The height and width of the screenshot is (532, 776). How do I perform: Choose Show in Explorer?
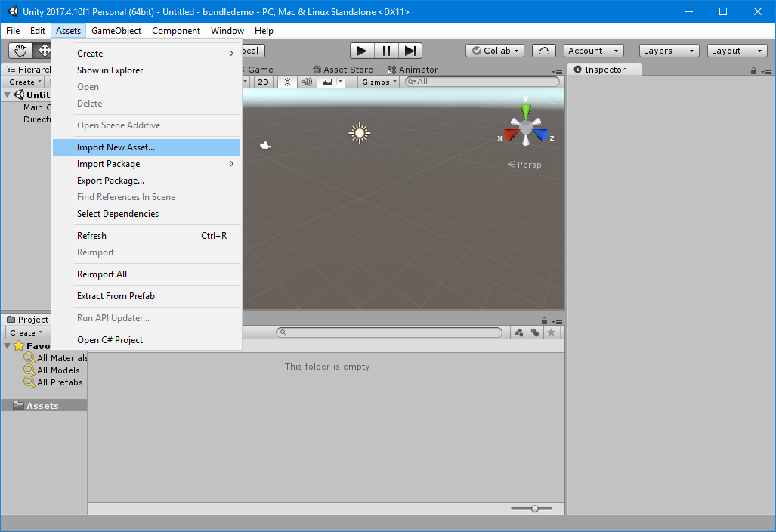pyautogui.click(x=147, y=70)
